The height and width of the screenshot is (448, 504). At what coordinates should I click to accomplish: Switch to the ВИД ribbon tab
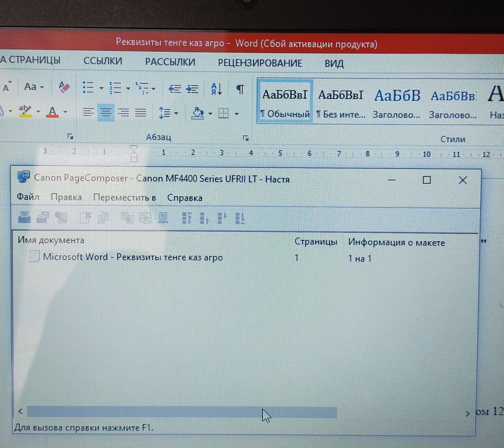pyautogui.click(x=334, y=64)
